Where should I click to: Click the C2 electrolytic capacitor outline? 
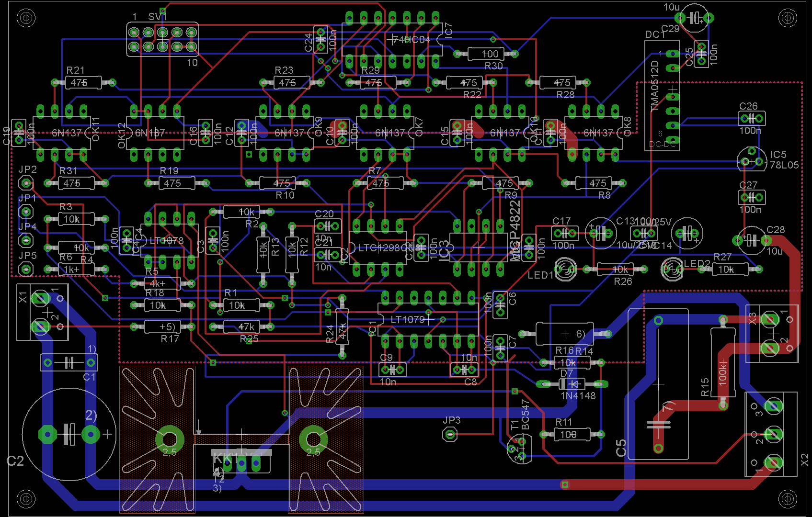(x=69, y=433)
